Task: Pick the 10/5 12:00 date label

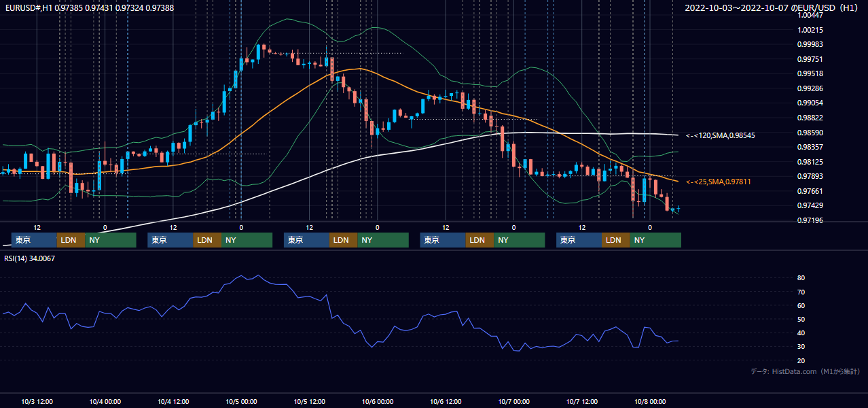Action: (310, 401)
